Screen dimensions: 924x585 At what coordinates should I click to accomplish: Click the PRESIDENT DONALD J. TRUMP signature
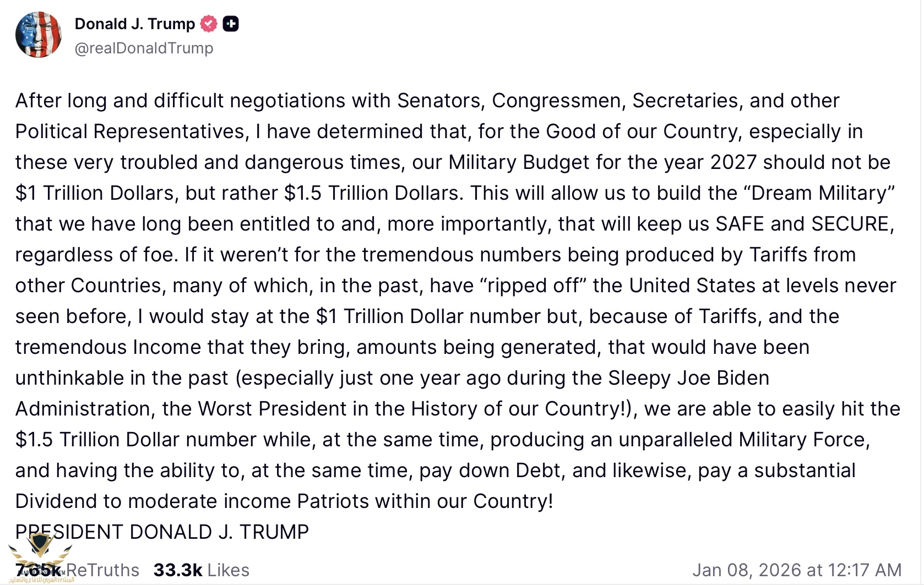click(x=162, y=532)
